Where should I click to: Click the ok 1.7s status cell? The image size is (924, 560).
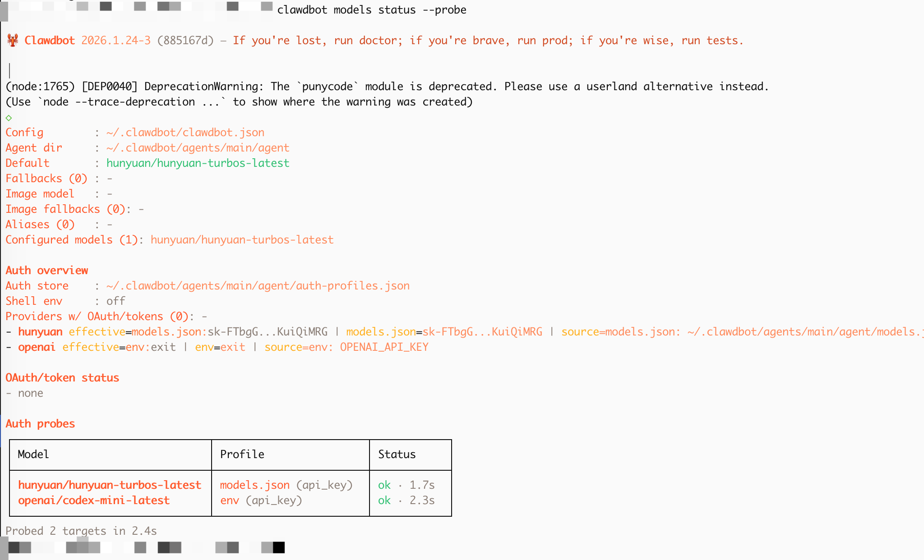(406, 485)
